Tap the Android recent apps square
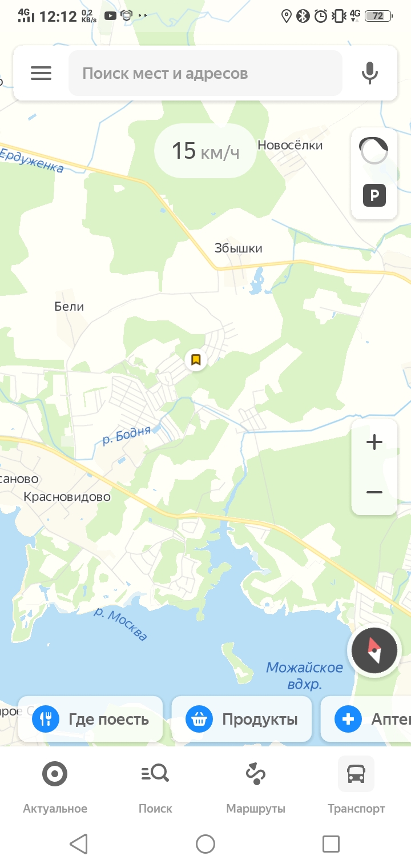 coord(331,843)
